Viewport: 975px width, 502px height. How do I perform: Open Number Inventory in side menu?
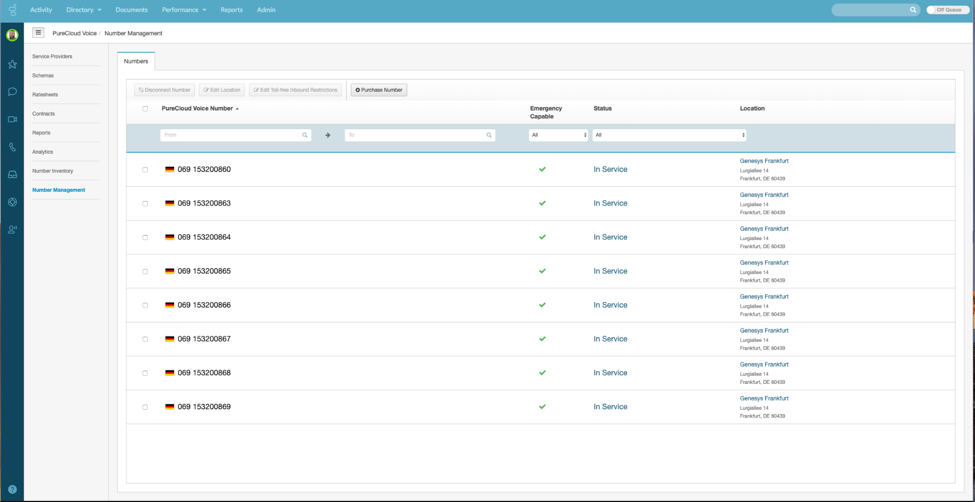(x=53, y=171)
